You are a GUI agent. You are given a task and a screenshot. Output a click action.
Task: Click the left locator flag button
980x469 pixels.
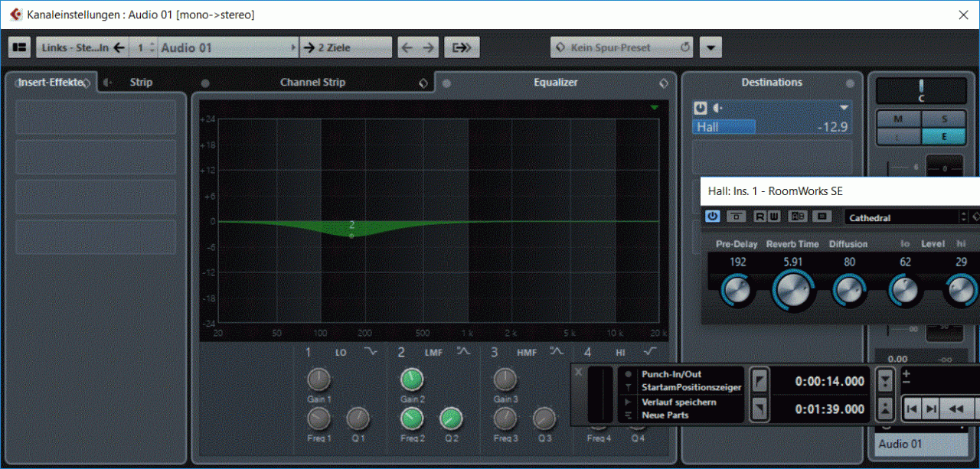point(758,380)
